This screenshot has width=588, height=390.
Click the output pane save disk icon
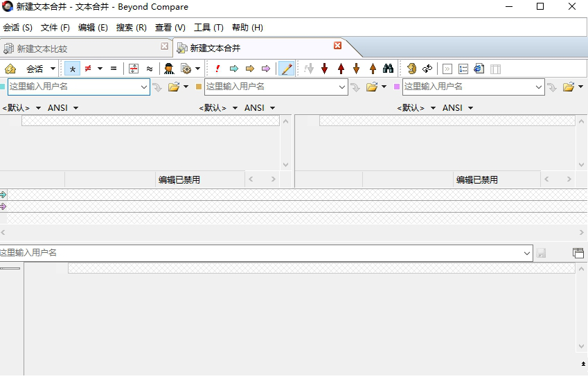[541, 253]
